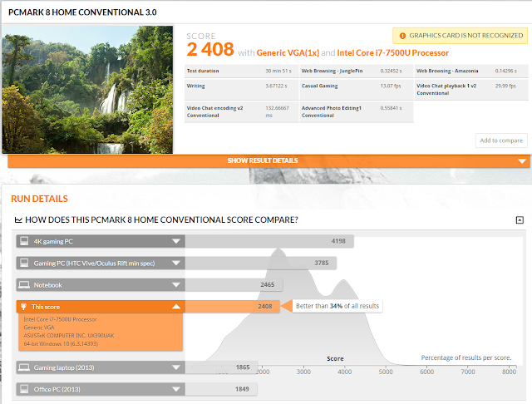Expand the Gaming PC (HTC Vive/Oculus Rift min spec) row
Screen dimensions: 532x404
tap(101, 263)
